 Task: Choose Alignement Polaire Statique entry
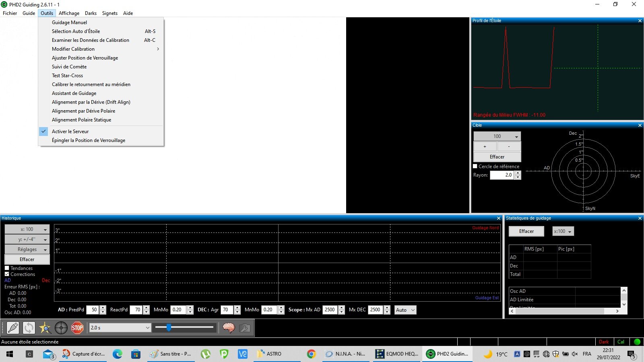101,120
